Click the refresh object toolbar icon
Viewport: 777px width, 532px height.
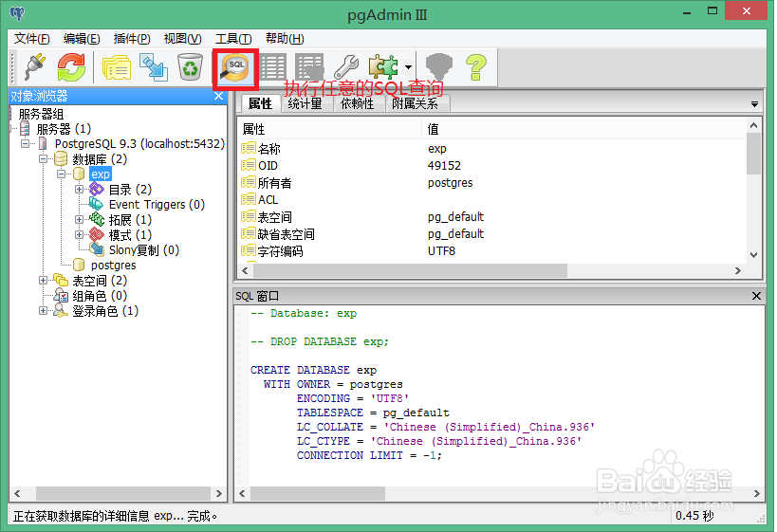point(71,67)
